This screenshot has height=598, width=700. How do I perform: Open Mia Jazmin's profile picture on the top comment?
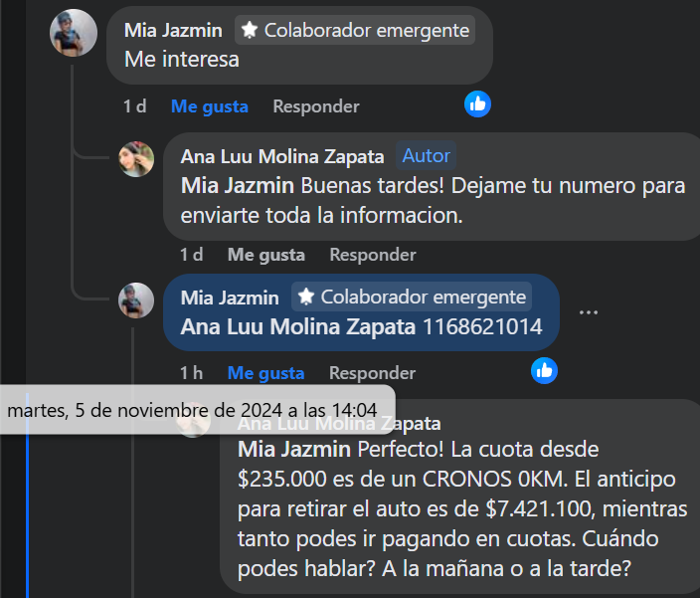coord(74,33)
